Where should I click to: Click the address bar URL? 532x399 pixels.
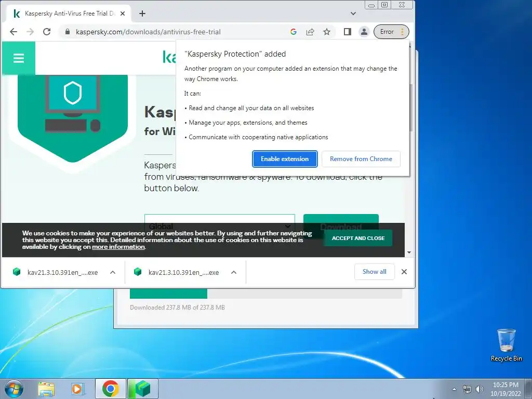click(148, 32)
